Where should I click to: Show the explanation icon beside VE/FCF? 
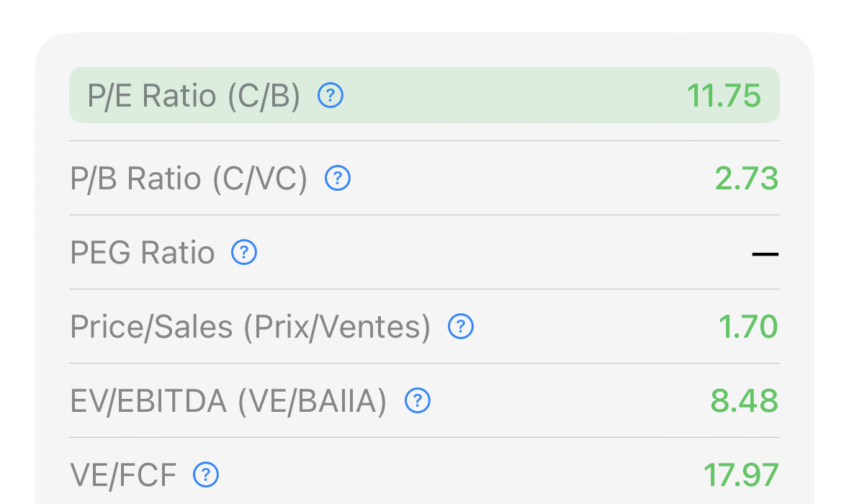click(206, 474)
